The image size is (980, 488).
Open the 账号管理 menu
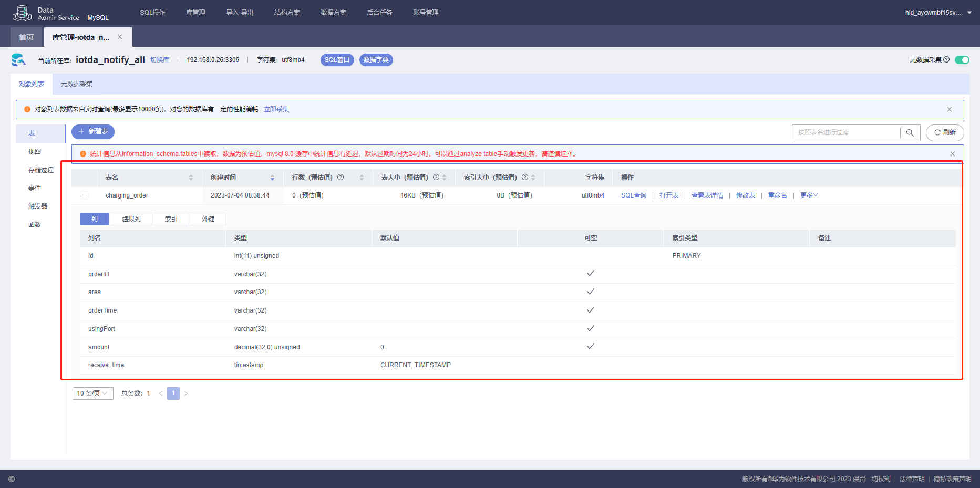426,13
